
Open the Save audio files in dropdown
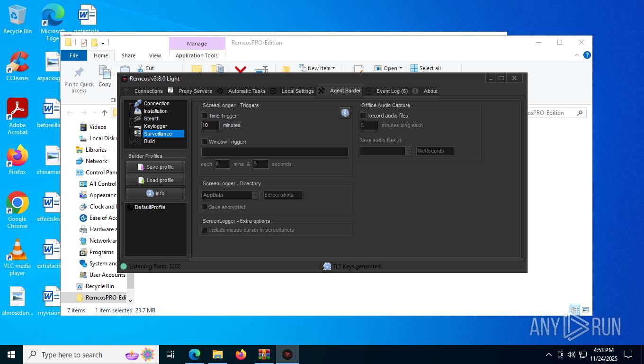[x=408, y=151]
